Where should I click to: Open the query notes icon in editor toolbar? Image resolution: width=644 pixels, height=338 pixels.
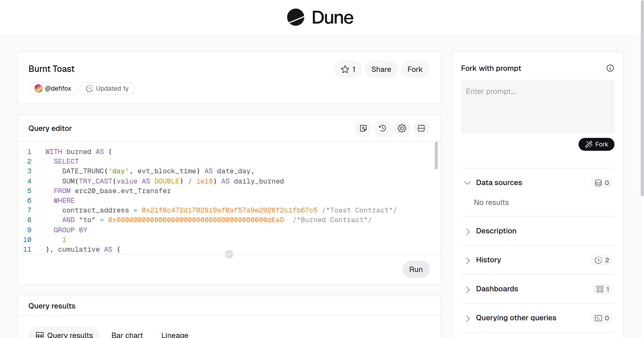click(x=363, y=128)
